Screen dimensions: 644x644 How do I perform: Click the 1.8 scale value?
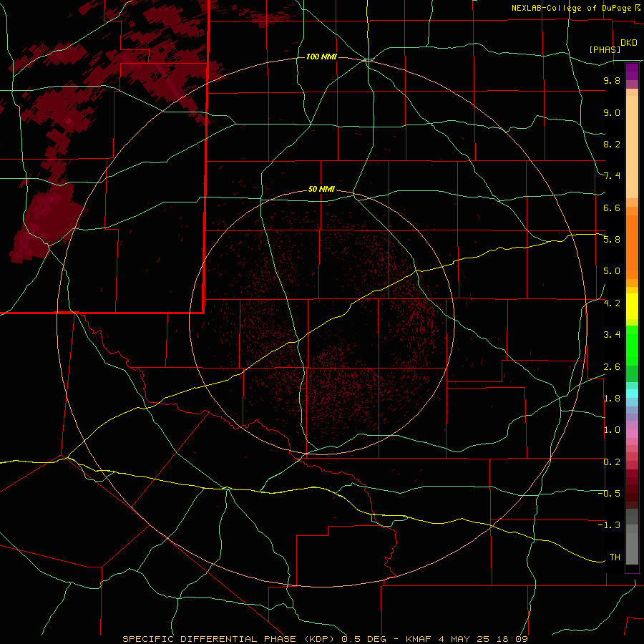coord(612,399)
